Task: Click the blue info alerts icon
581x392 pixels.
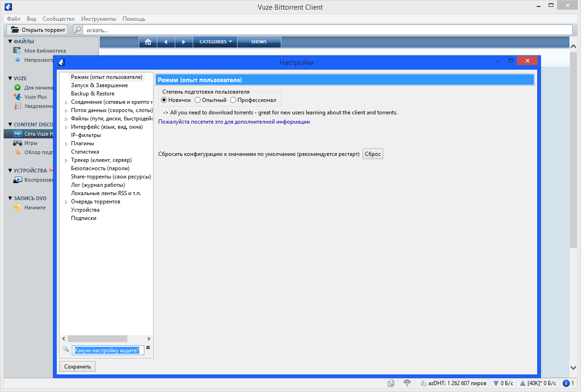Action: pos(566,383)
